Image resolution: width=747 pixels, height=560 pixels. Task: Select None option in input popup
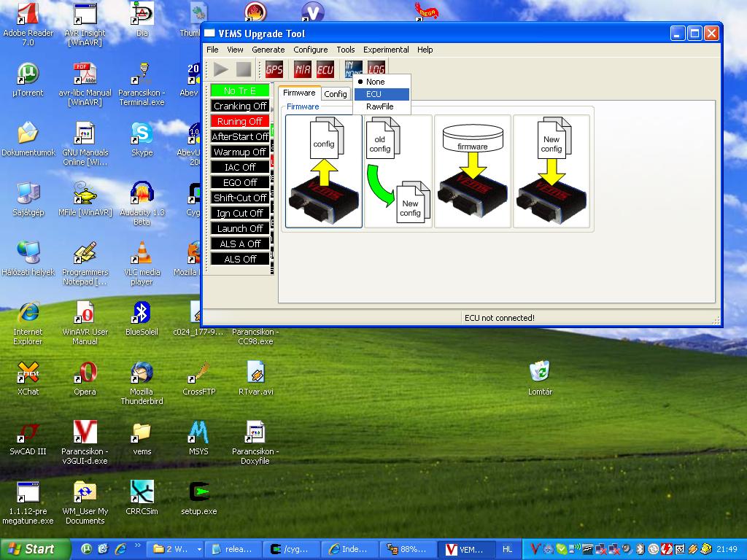coord(382,82)
